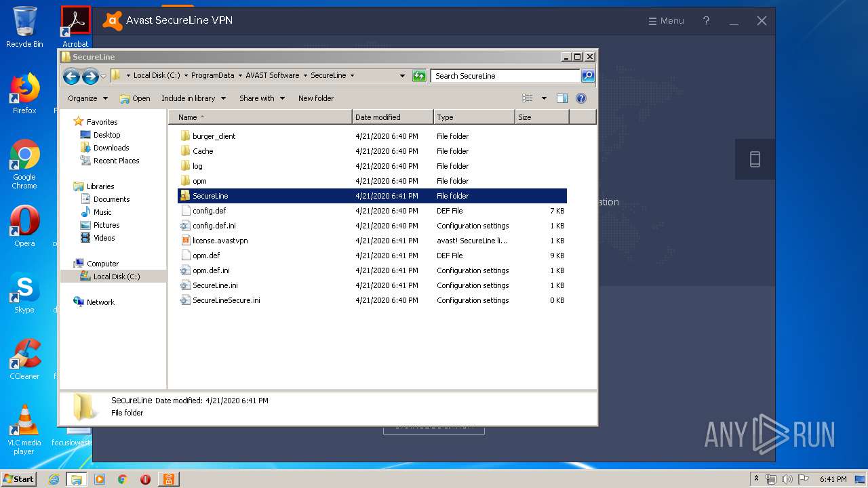868x488 pixels.
Task: Open Organize dropdown menu
Action: 87,98
